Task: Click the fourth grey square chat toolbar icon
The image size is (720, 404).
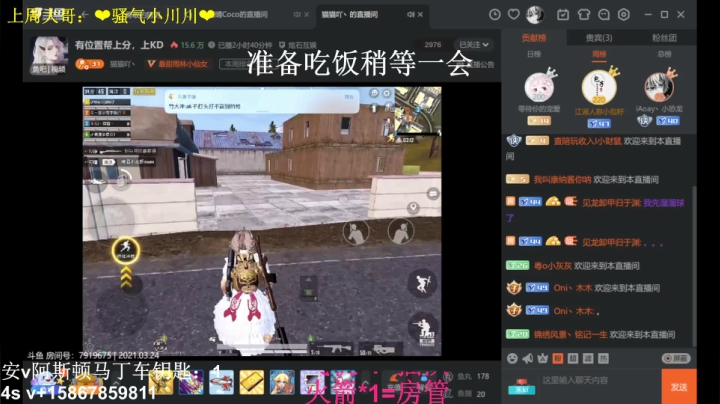Action: pyautogui.click(x=603, y=358)
